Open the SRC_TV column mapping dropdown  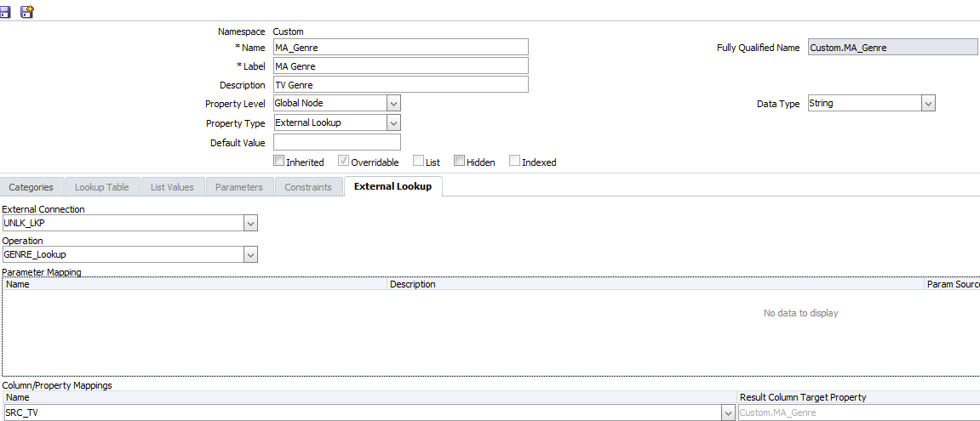(x=728, y=412)
